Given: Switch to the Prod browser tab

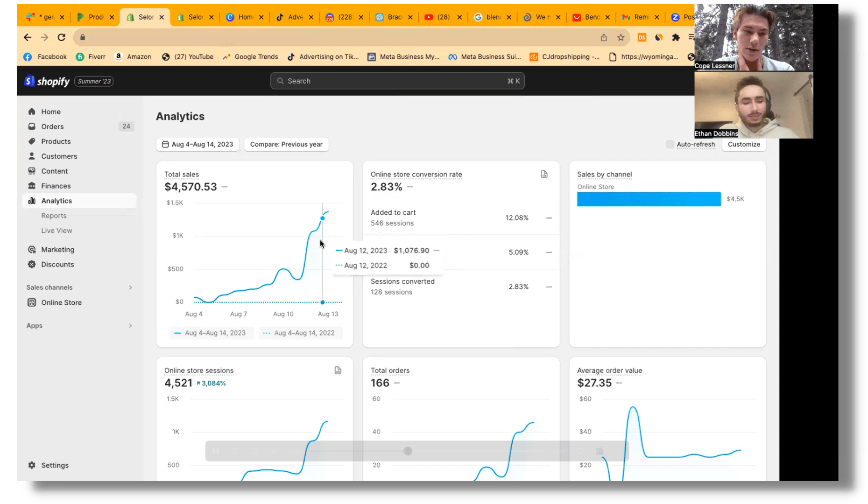Looking at the screenshot, I should point(96,17).
